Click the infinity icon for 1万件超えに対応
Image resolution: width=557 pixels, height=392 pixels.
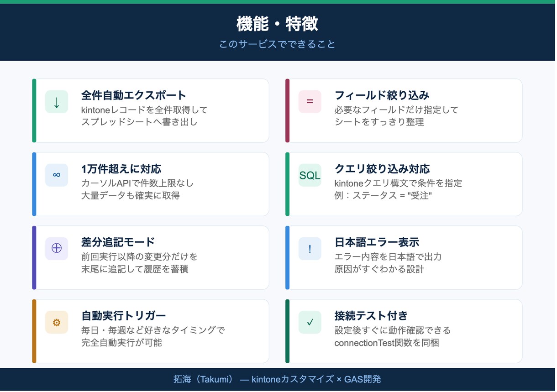tap(57, 175)
